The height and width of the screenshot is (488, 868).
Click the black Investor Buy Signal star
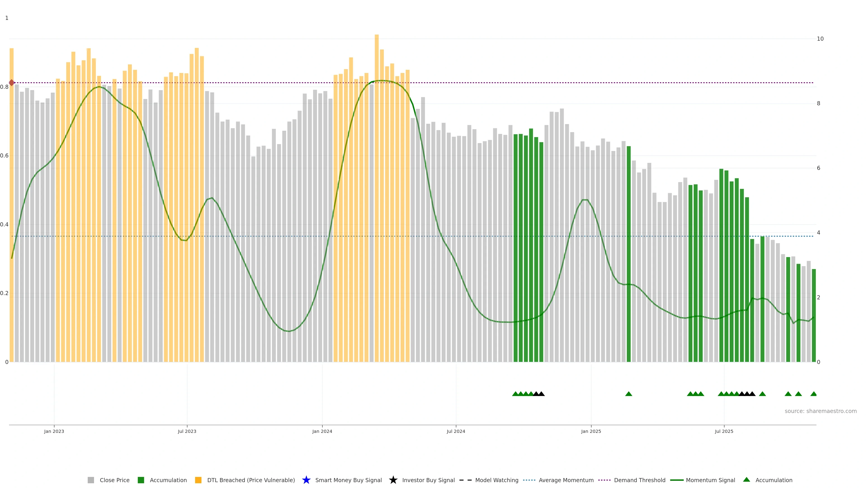tap(393, 480)
